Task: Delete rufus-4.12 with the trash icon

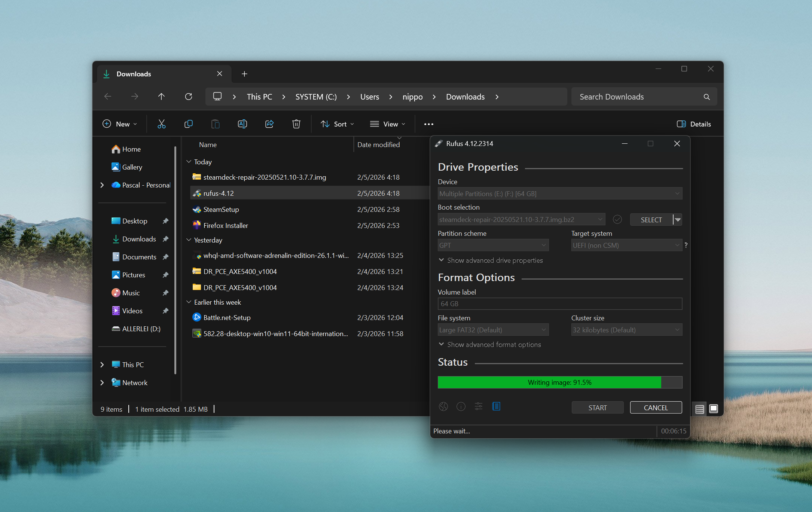Action: click(x=296, y=124)
